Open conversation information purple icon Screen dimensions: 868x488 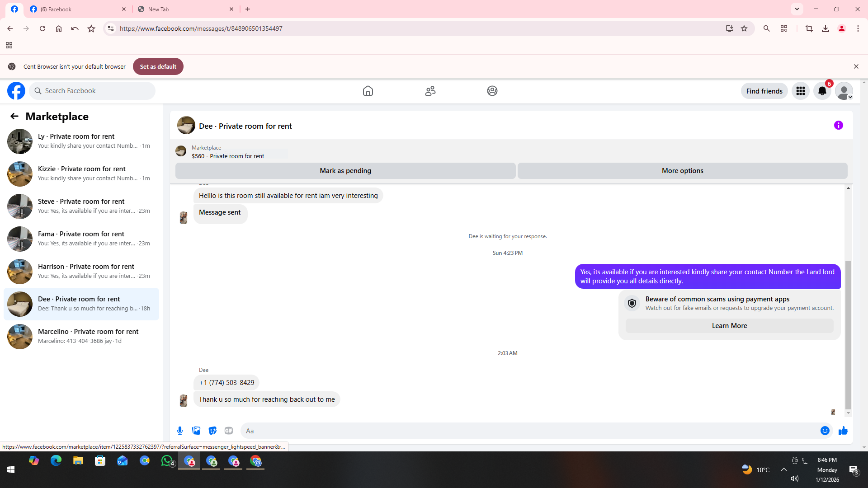click(x=838, y=125)
